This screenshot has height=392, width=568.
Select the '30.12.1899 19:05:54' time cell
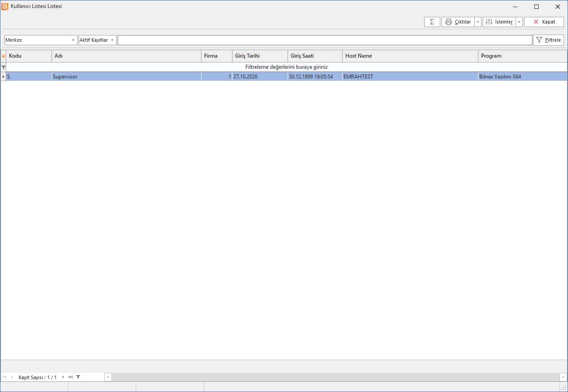pyautogui.click(x=315, y=77)
